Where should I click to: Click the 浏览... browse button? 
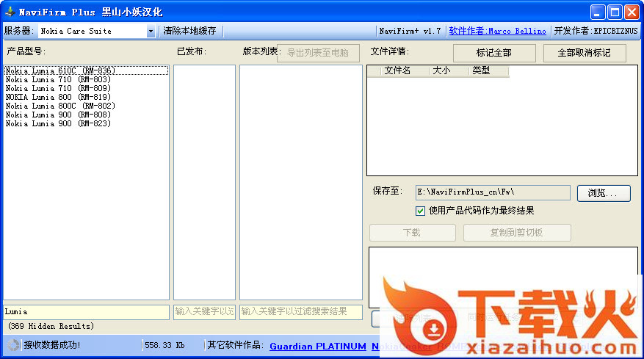point(604,193)
